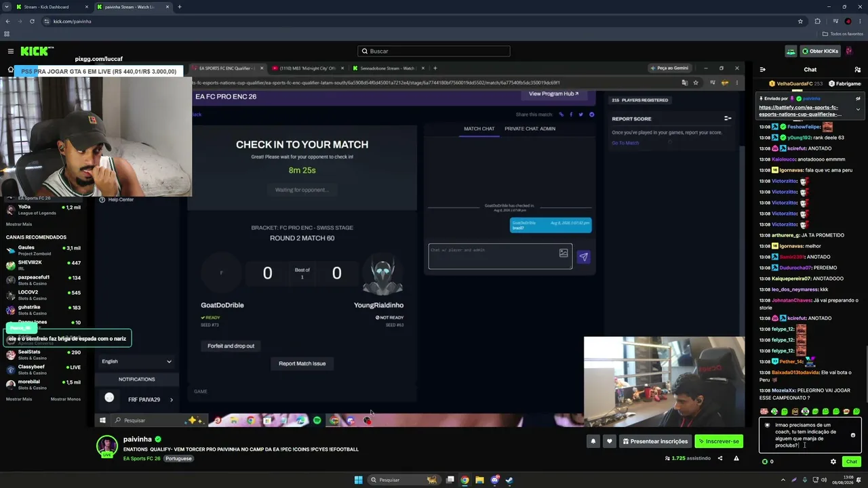The width and height of the screenshot is (868, 488).
Task: Bookmark this page with the star icon
Action: (x=800, y=21)
